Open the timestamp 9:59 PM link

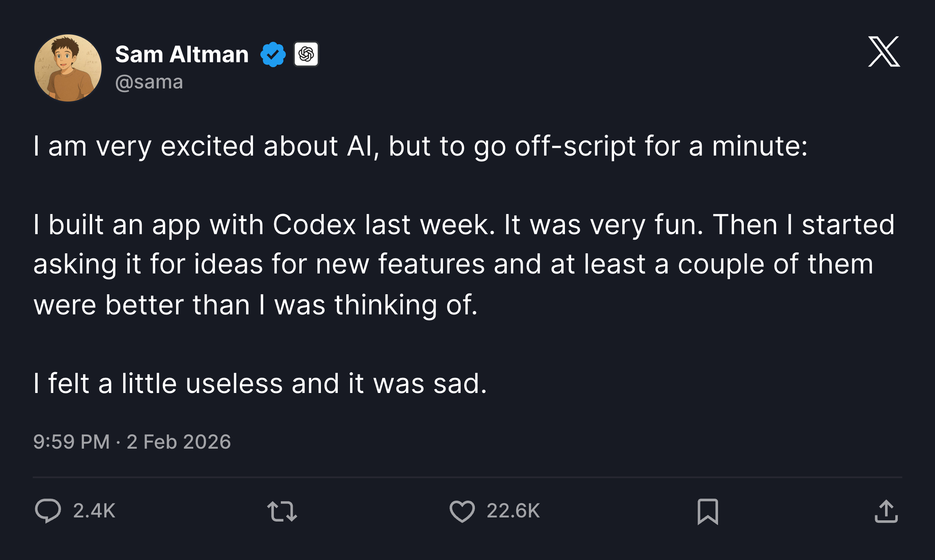point(70,441)
